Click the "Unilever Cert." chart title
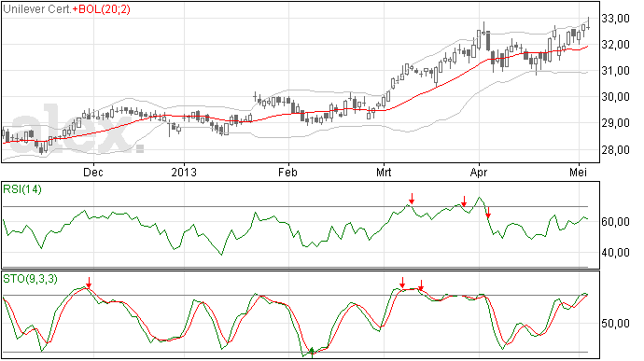Screen dimensions: 644x361 tap(37, 9)
